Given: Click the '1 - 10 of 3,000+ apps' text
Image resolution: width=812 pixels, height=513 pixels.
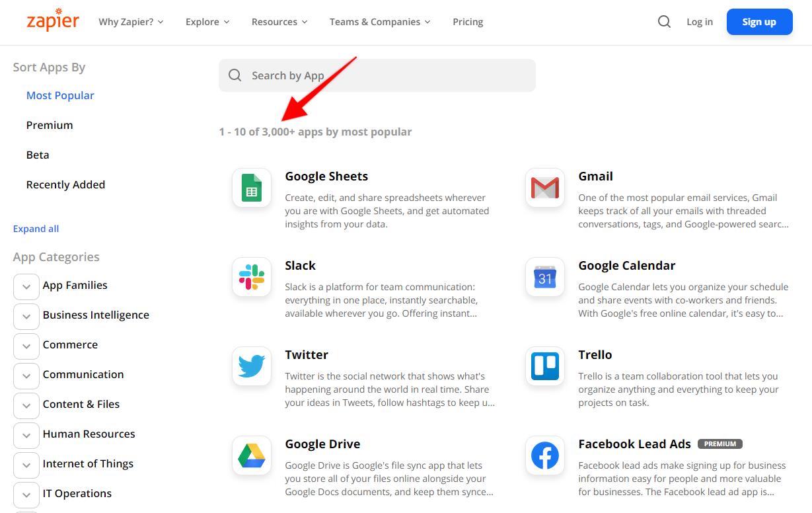Looking at the screenshot, I should (x=271, y=132).
